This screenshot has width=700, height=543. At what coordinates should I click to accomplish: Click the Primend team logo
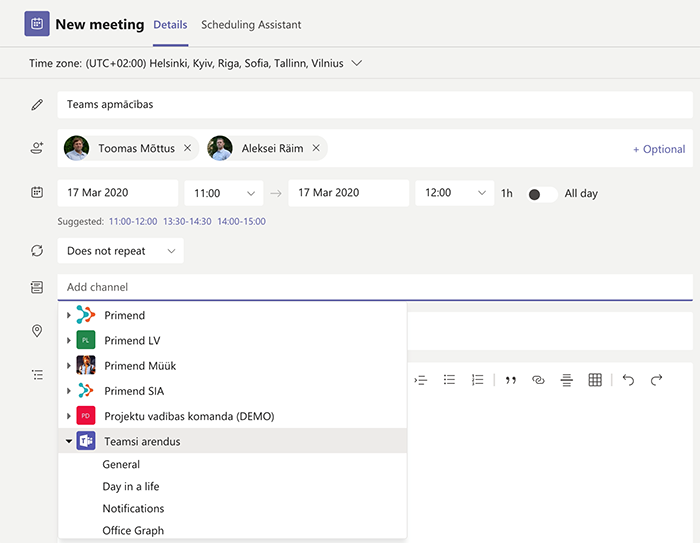click(x=86, y=315)
